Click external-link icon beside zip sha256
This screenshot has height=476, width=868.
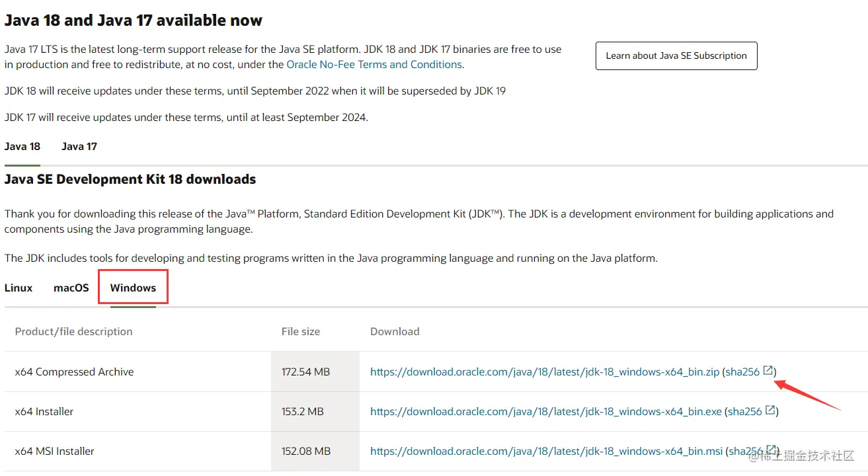pos(768,371)
